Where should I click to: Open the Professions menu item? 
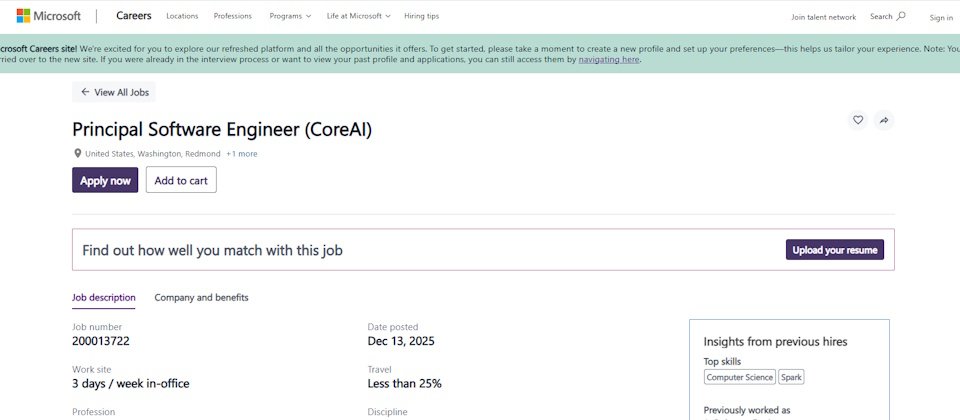pyautogui.click(x=233, y=16)
